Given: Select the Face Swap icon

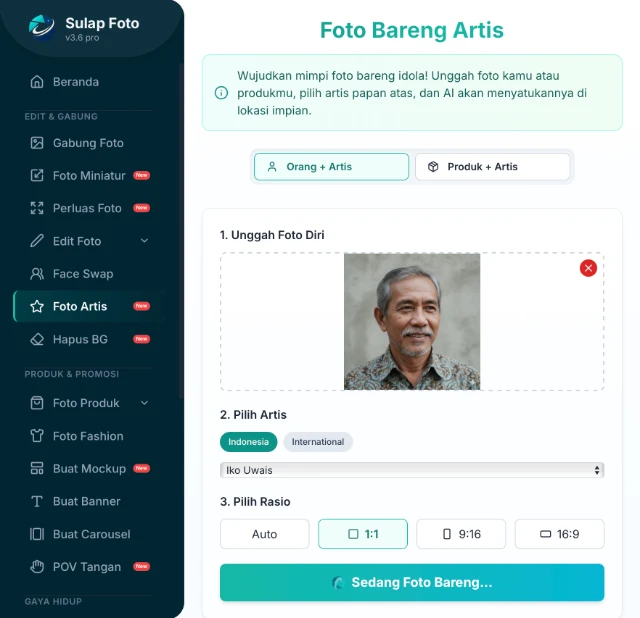Looking at the screenshot, I should click(37, 274).
